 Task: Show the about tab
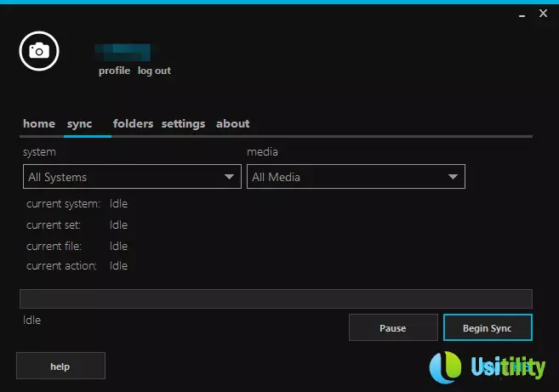click(x=232, y=123)
